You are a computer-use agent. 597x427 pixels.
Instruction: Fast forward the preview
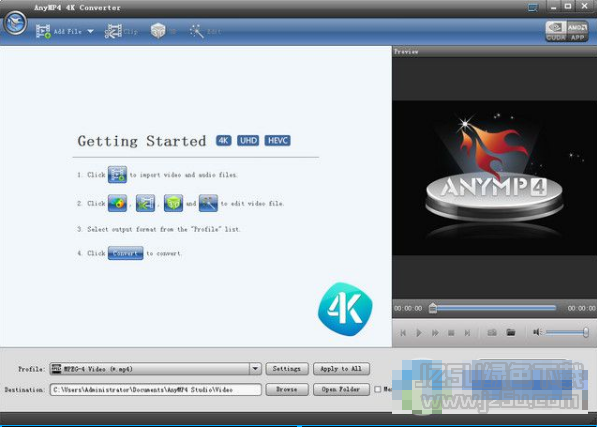[x=435, y=333]
